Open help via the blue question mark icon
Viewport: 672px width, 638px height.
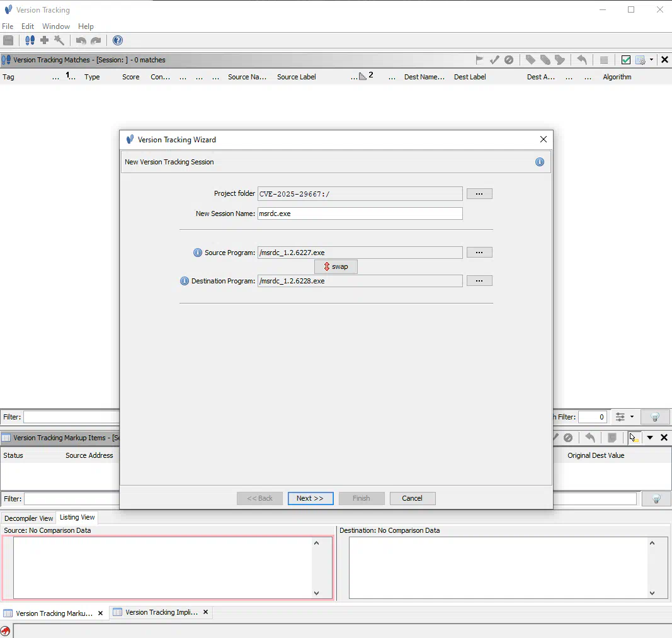click(117, 40)
